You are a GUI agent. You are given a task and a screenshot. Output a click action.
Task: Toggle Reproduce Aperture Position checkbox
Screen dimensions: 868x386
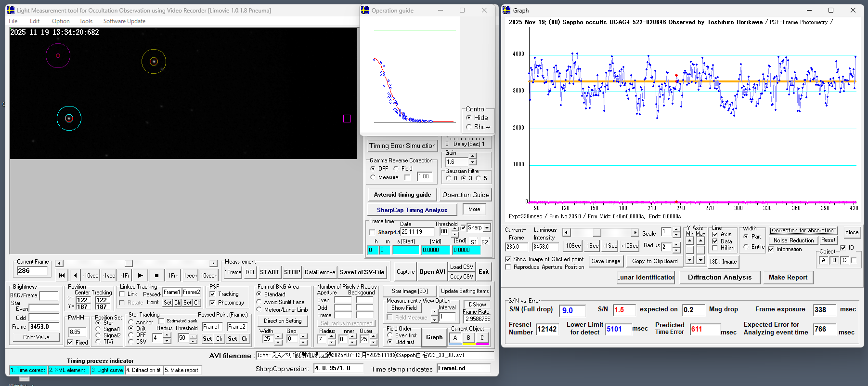(x=508, y=267)
